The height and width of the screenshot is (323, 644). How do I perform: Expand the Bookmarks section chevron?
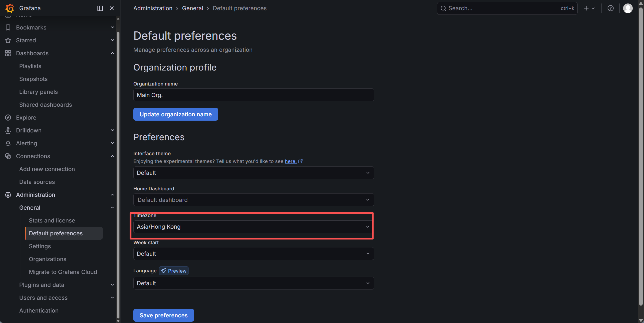[x=112, y=27]
